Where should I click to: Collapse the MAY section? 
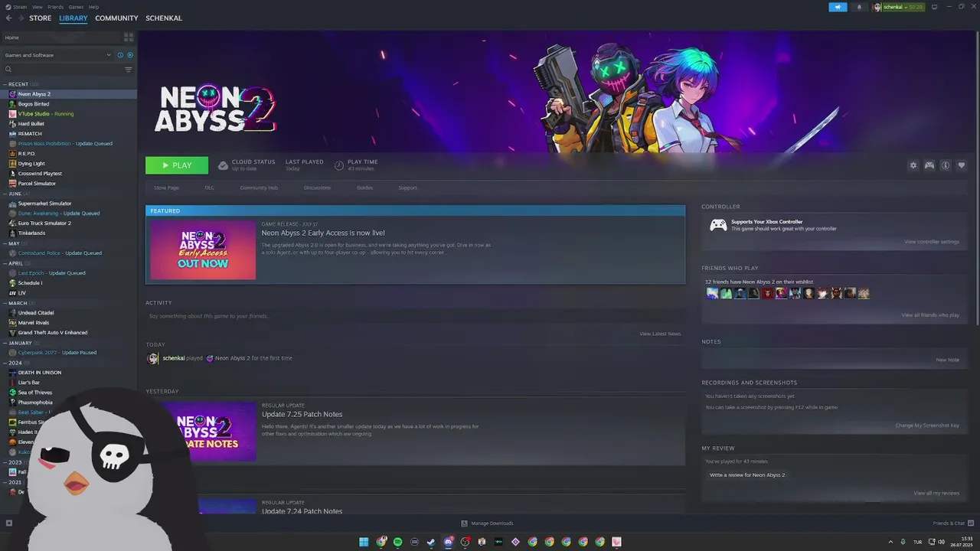(x=15, y=243)
